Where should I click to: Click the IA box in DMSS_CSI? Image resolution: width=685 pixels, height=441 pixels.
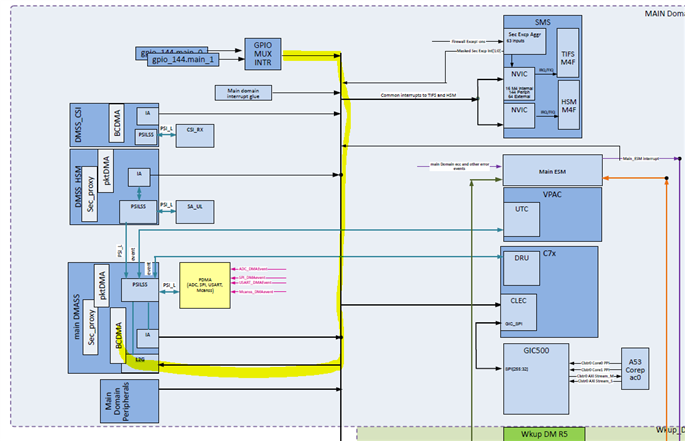(x=148, y=115)
